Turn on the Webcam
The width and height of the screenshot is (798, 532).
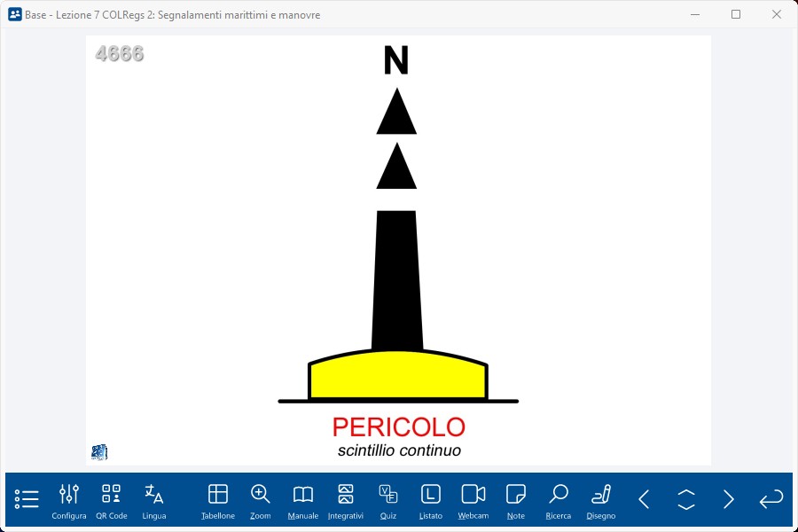(473, 500)
